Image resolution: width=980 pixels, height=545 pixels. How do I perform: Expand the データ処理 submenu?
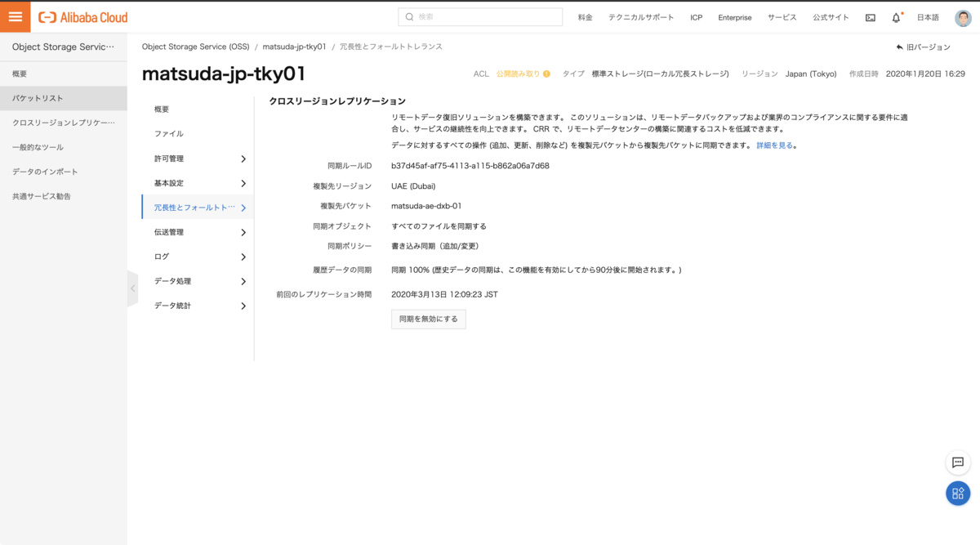[x=243, y=281]
